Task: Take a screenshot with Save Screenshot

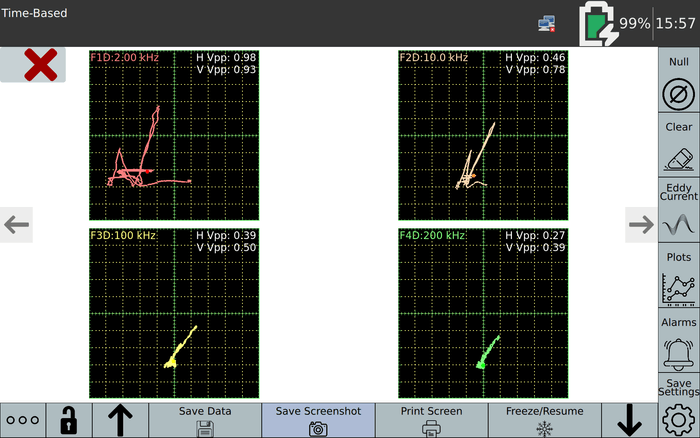Action: pos(318,420)
